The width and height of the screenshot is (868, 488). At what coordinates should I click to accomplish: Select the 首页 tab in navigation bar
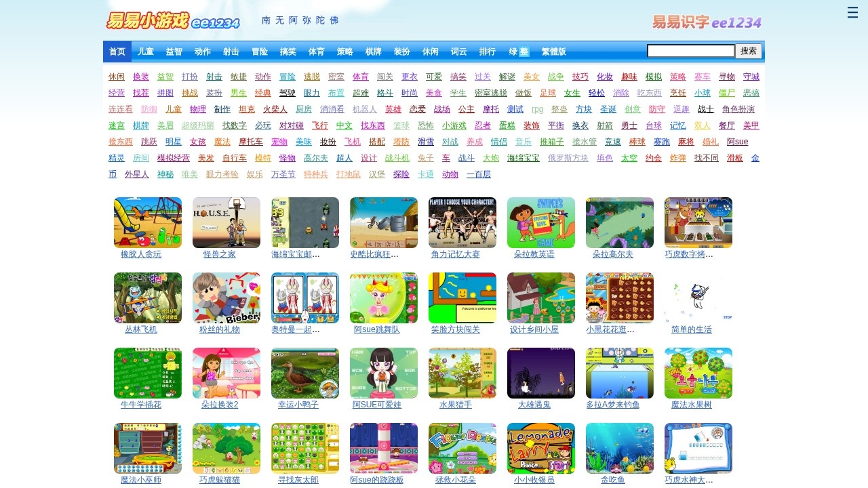[117, 52]
